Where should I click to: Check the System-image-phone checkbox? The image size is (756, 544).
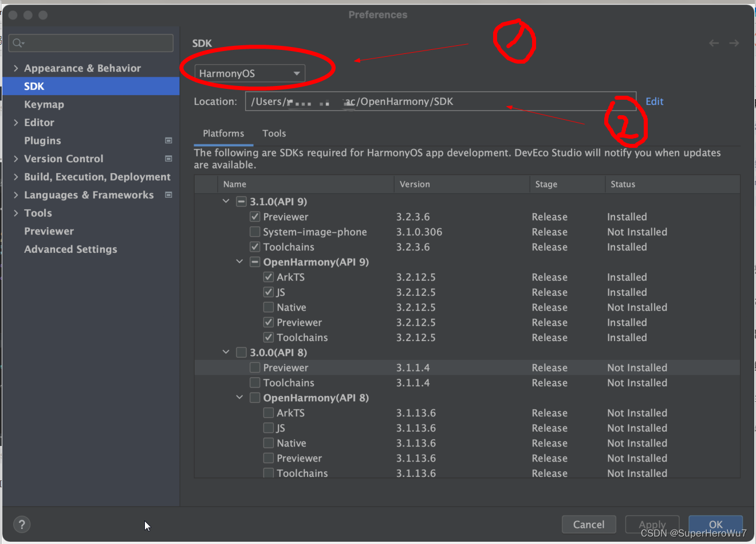coord(255,232)
